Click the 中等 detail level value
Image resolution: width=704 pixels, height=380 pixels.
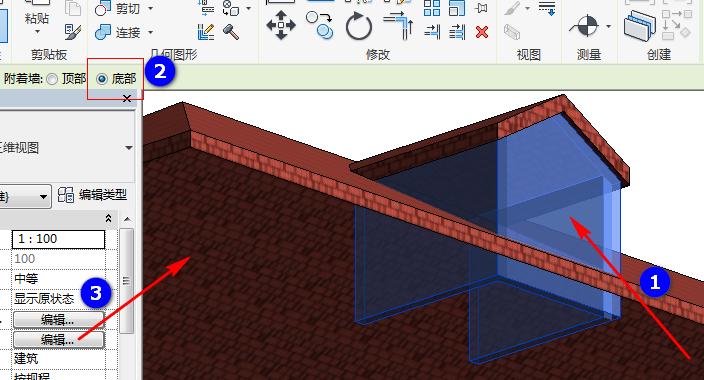coord(26,278)
